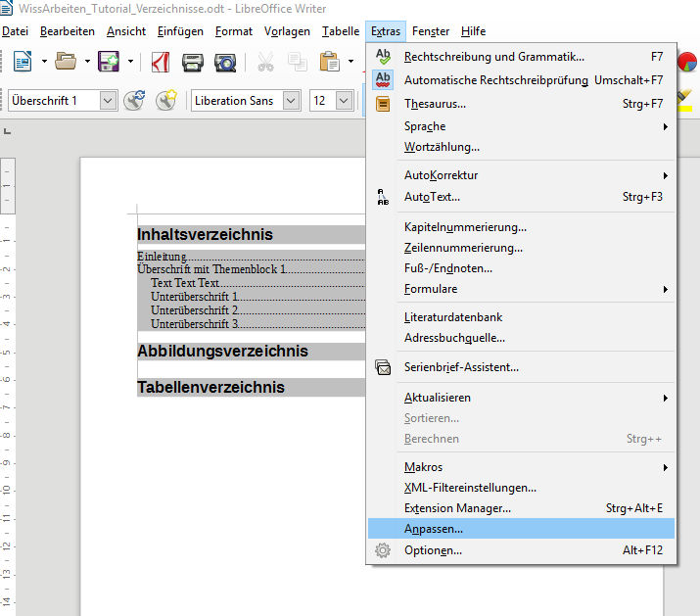Click Einleitung entry in table of contents

click(162, 257)
